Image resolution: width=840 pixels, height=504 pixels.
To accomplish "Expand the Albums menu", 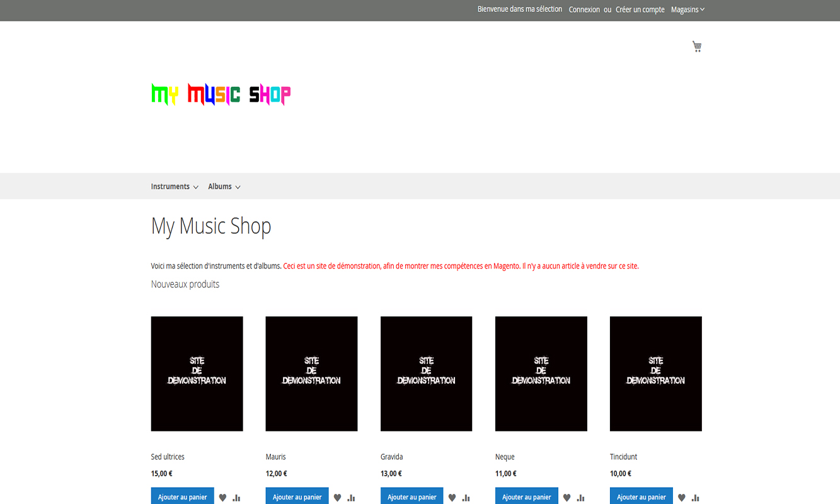I will pyautogui.click(x=220, y=186).
